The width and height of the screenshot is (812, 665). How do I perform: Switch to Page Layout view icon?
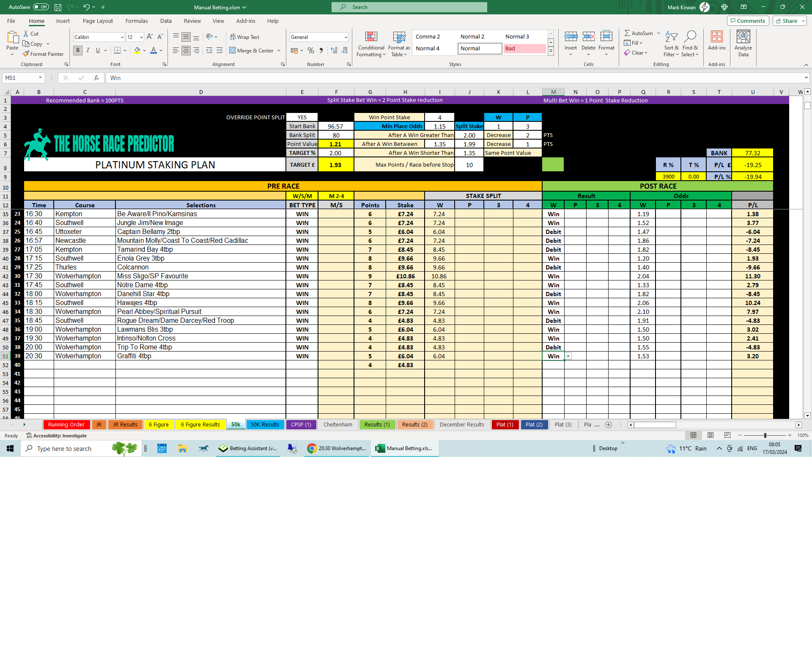[710, 435]
